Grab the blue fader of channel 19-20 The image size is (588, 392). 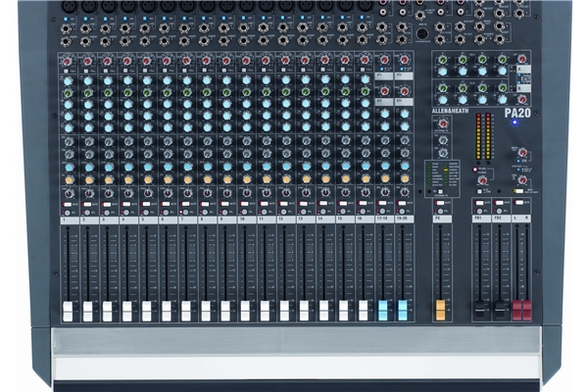pyautogui.click(x=403, y=311)
